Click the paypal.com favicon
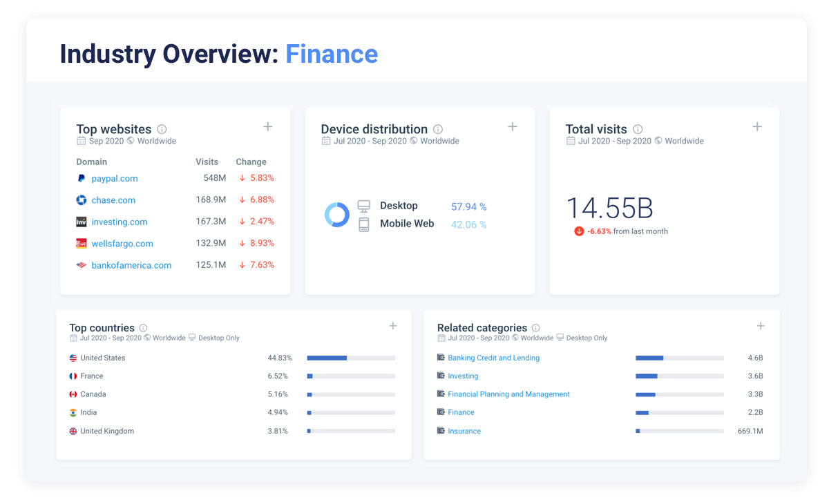The width and height of the screenshot is (829, 504). click(82, 178)
